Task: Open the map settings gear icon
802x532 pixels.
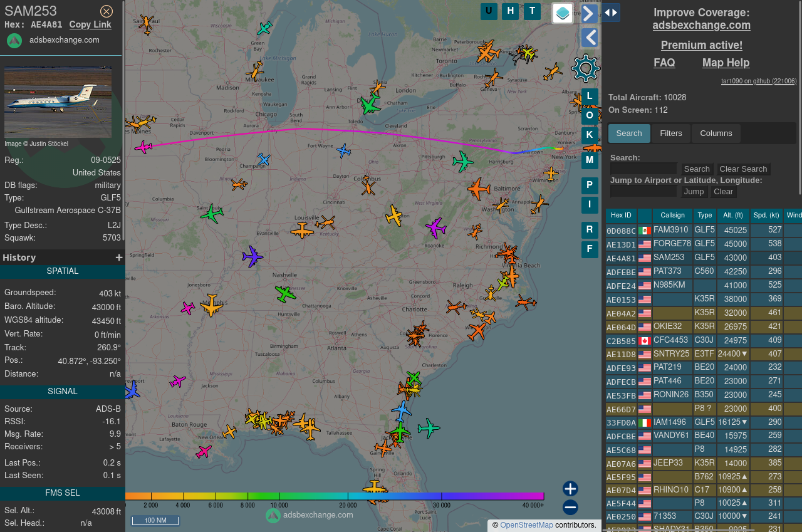Action: (x=586, y=68)
